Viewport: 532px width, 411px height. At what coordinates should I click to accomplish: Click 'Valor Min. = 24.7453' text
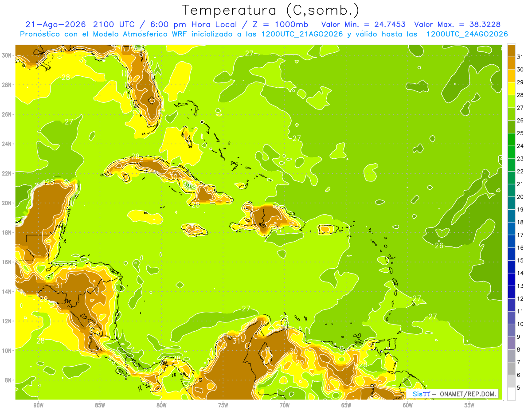(363, 24)
